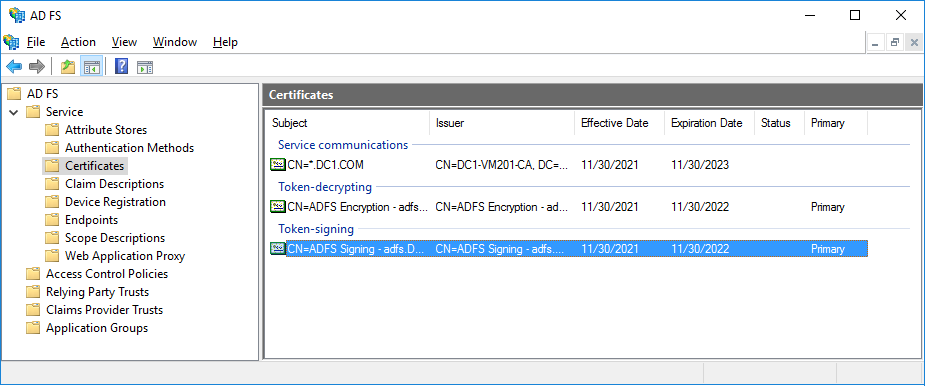Viewport: 925px width, 386px height.
Task: Sort by Expiration Date column header
Action: (709, 123)
